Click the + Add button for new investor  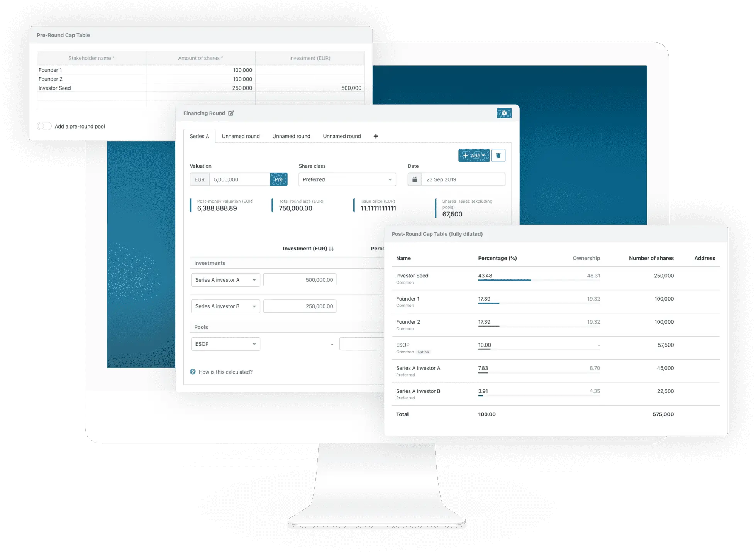pyautogui.click(x=473, y=156)
